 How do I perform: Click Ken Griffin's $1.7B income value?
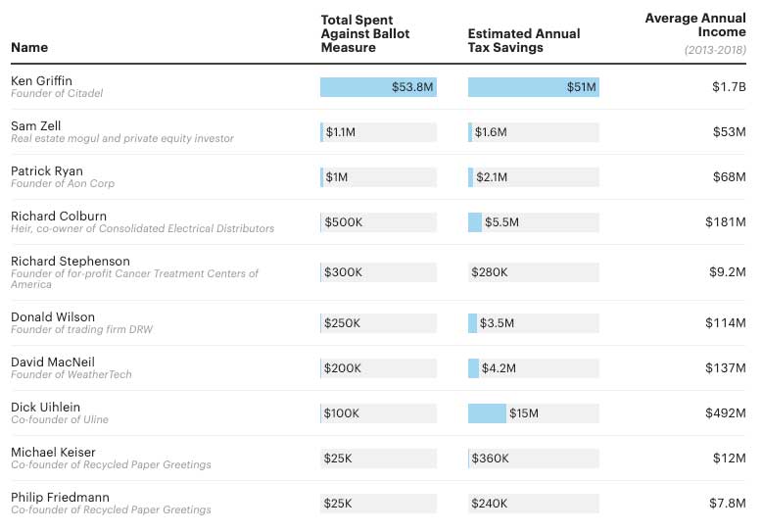(729, 87)
